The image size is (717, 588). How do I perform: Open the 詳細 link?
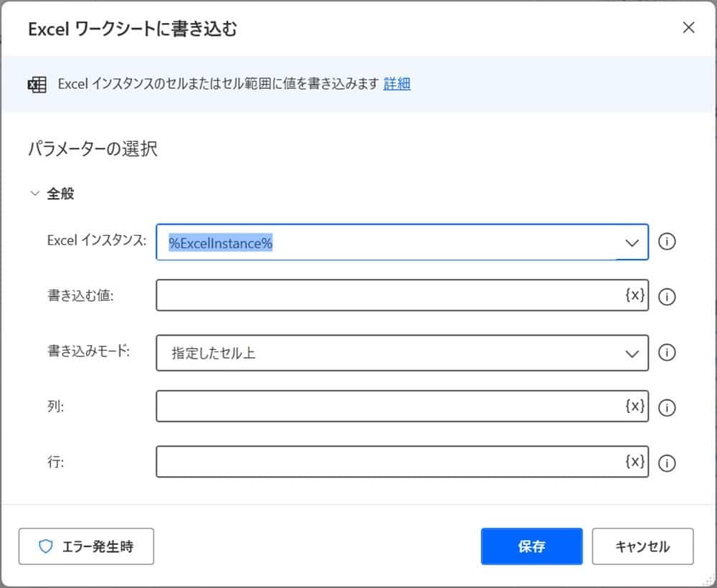pos(397,84)
